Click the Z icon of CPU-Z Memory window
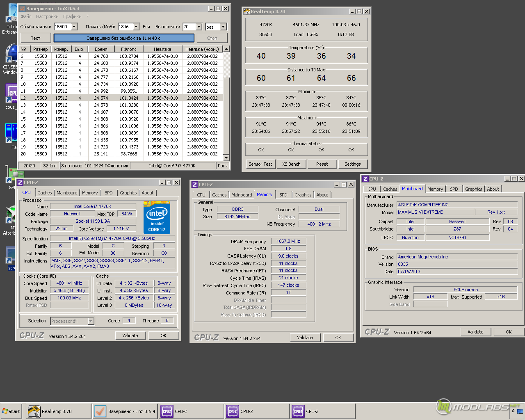Screen dimensions: 525x420 pos(195,185)
